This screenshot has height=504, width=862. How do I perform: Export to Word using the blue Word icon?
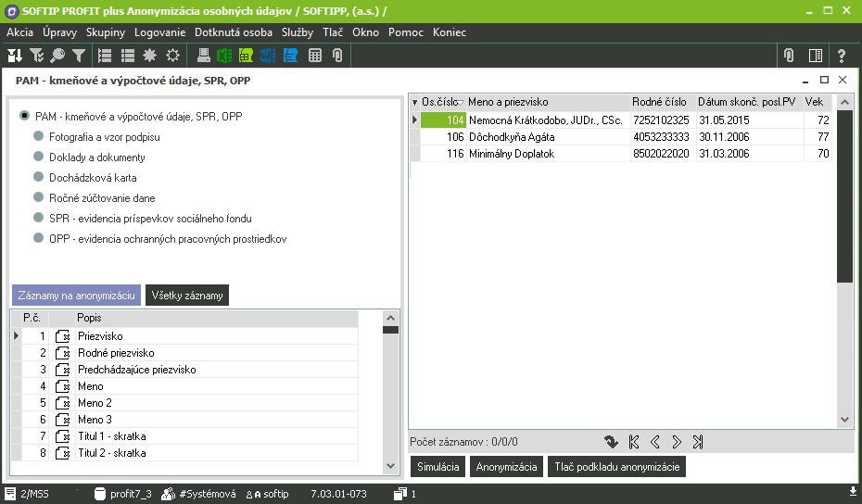pos(268,56)
